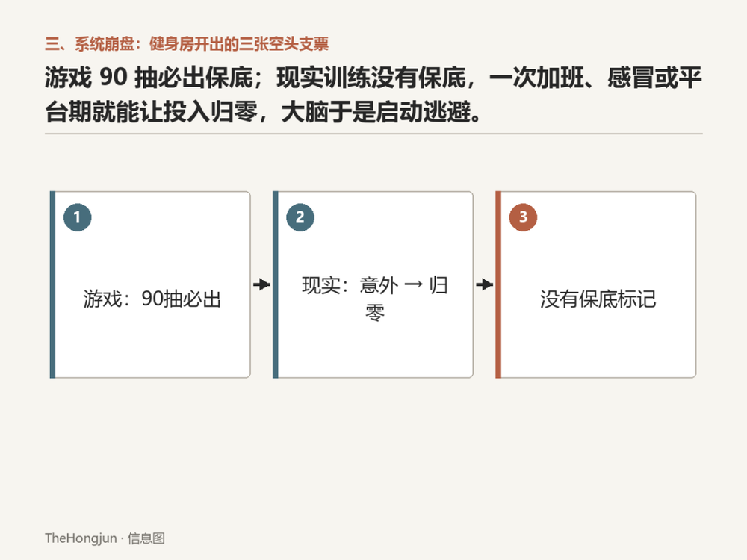Click the arrow between cards 2 and 3
747x560 pixels.
click(x=485, y=284)
